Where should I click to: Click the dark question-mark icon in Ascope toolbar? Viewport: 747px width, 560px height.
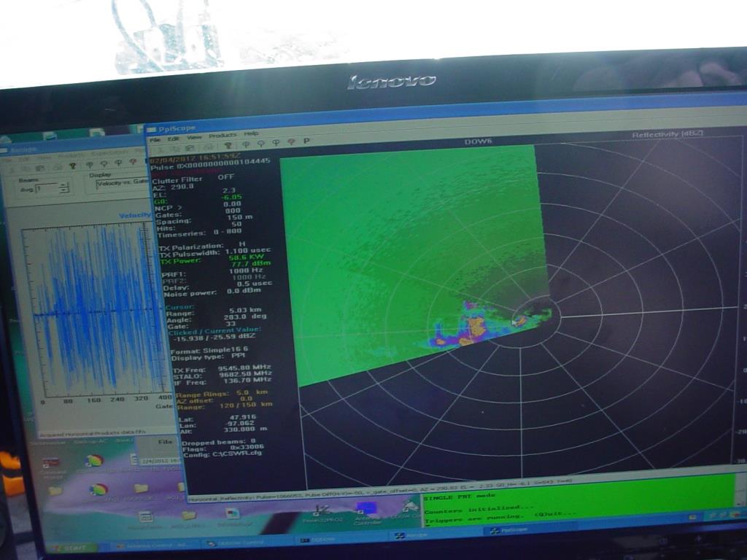coord(72,166)
